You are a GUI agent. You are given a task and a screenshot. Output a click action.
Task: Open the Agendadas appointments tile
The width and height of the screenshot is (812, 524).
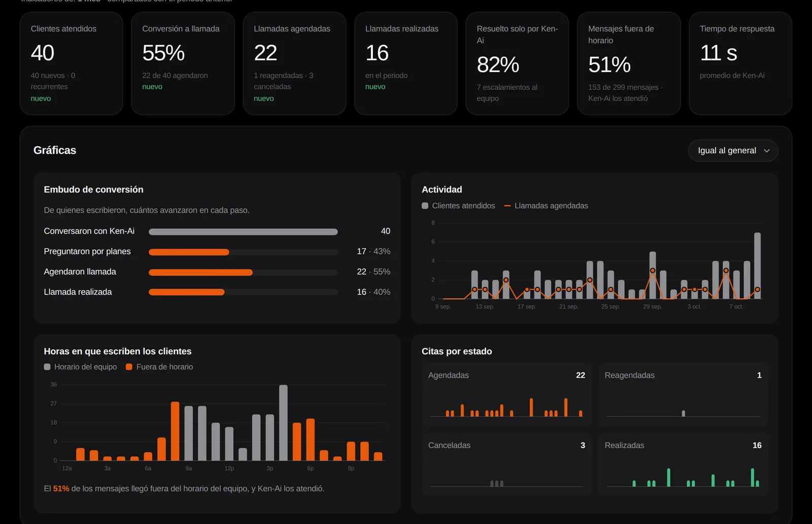506,395
